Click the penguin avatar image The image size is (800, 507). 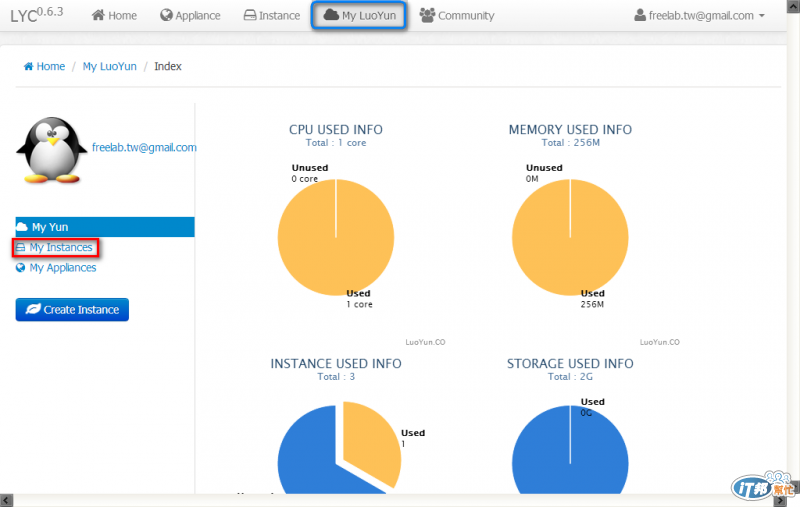pos(52,150)
